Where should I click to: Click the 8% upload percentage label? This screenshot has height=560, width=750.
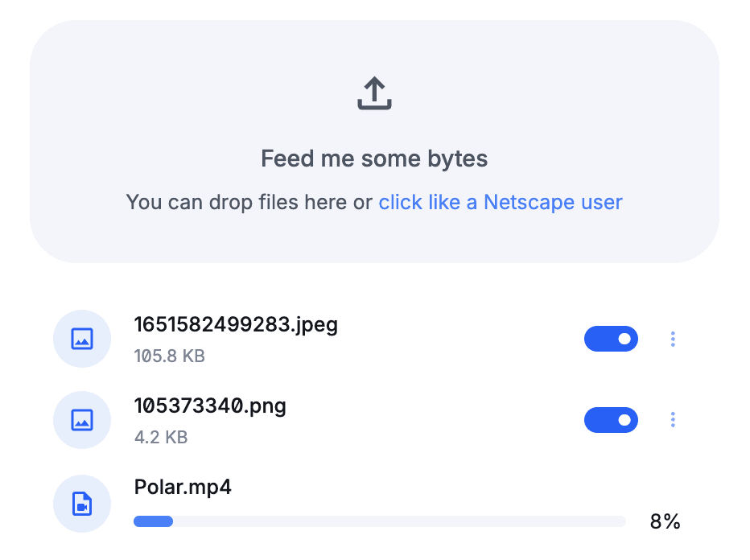(665, 521)
